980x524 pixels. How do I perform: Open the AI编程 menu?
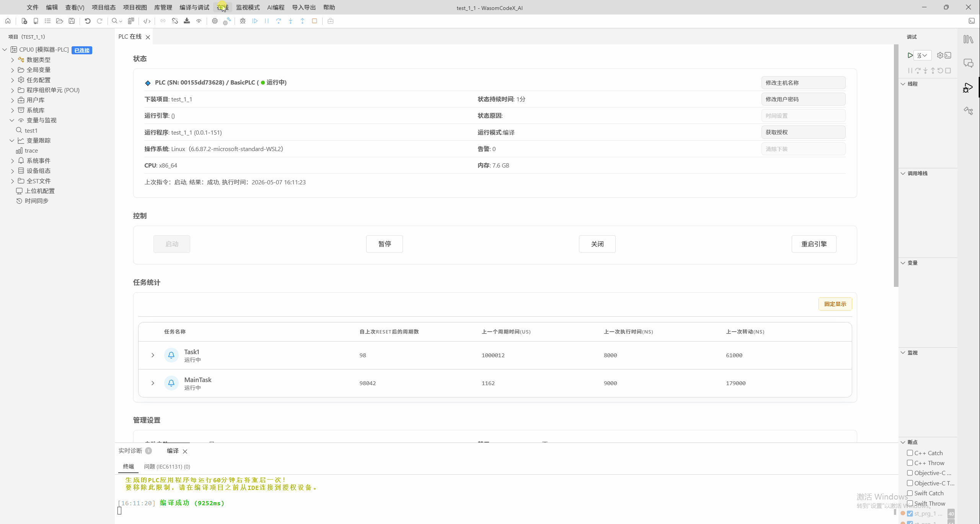276,7
